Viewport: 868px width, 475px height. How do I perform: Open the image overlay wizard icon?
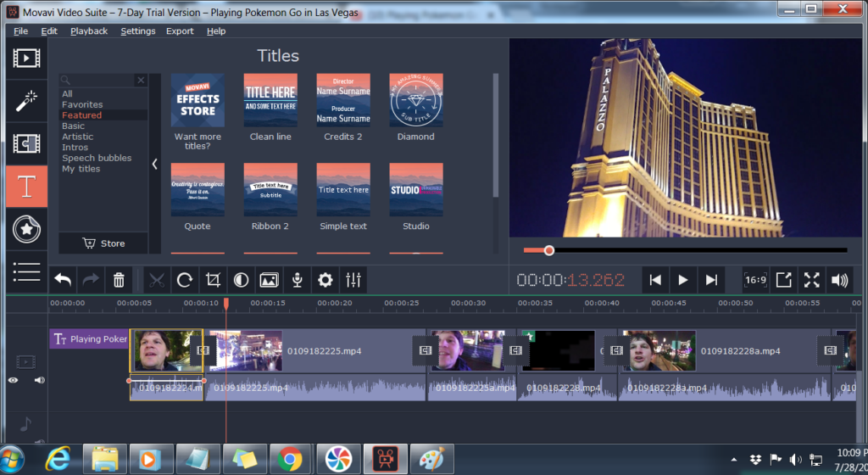[269, 280]
